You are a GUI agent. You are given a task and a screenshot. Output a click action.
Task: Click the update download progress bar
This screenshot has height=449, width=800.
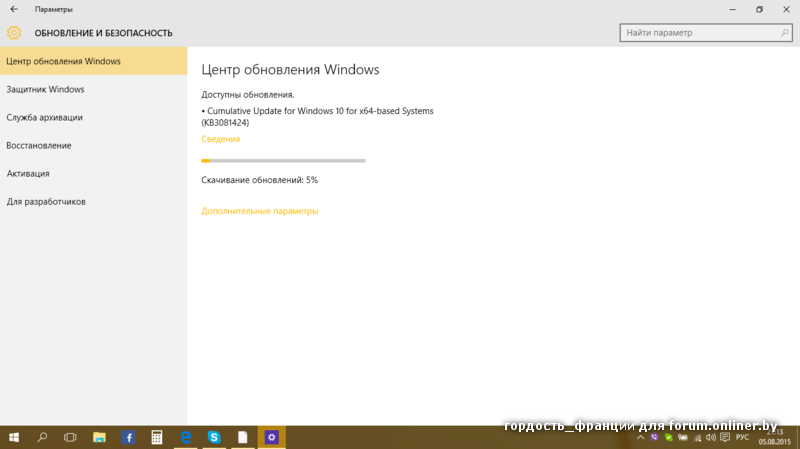283,161
